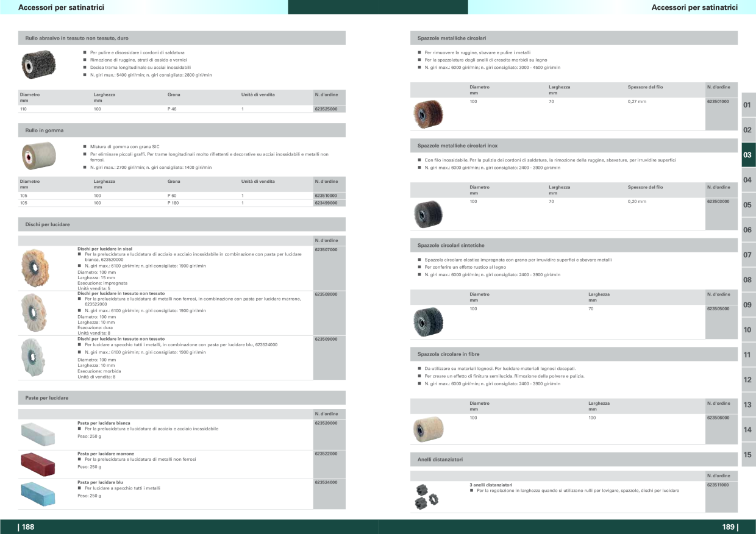The height and width of the screenshot is (534, 756).
Task: Click the fibre circular brush image
Action: point(428,429)
